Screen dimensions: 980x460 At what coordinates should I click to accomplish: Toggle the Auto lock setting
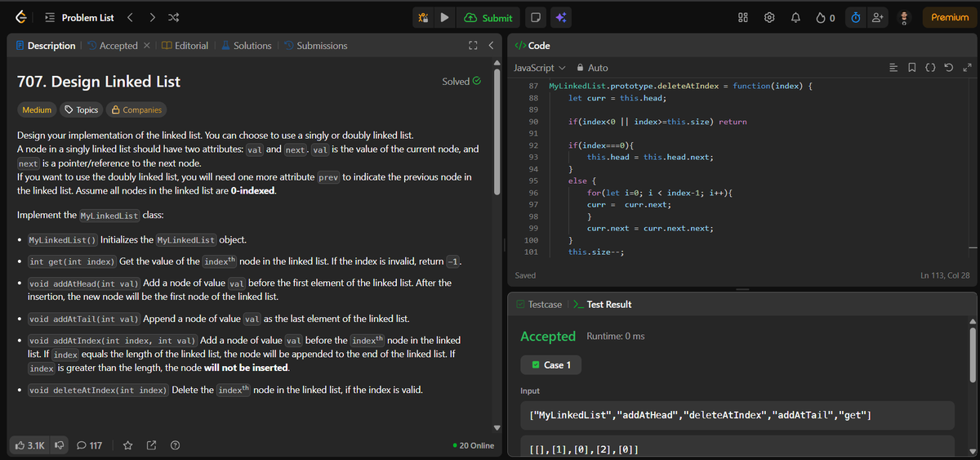(x=592, y=68)
